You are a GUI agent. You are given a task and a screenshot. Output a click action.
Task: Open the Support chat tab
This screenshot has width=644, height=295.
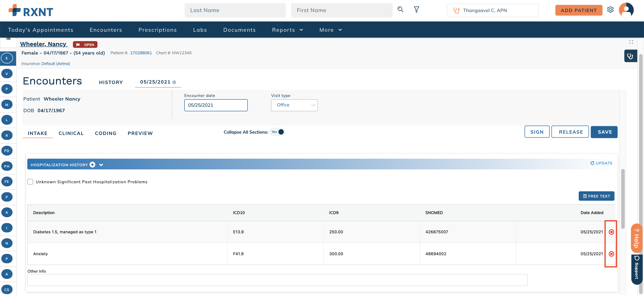636,270
